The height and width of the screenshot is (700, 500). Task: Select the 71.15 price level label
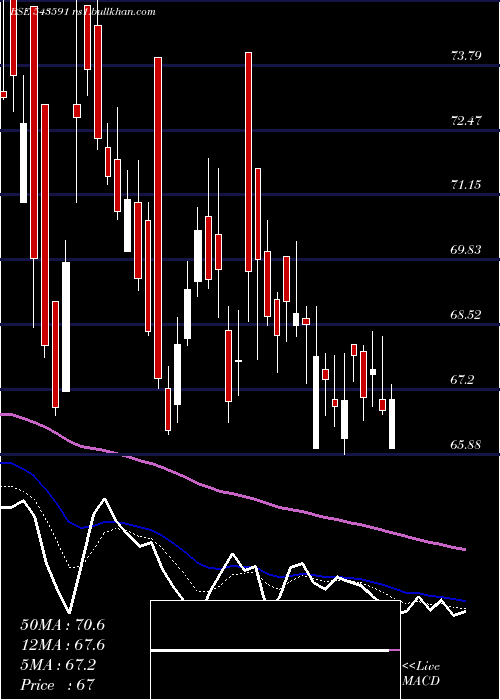click(x=466, y=185)
